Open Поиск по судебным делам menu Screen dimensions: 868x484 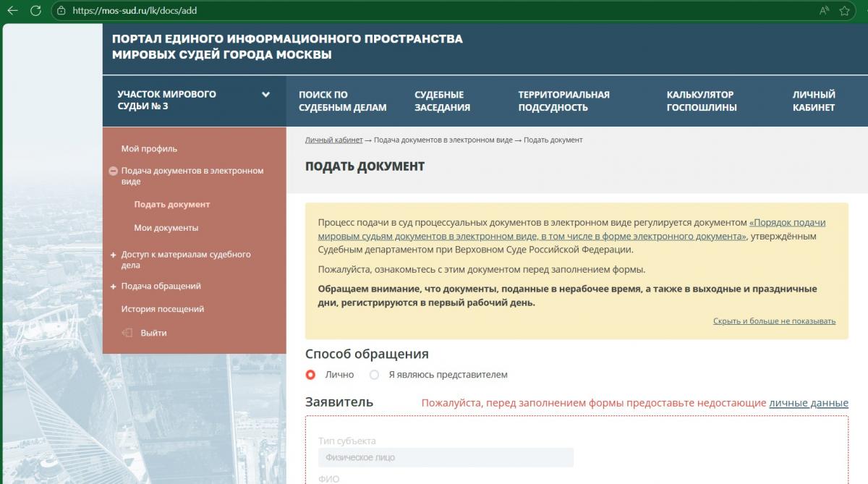click(342, 101)
